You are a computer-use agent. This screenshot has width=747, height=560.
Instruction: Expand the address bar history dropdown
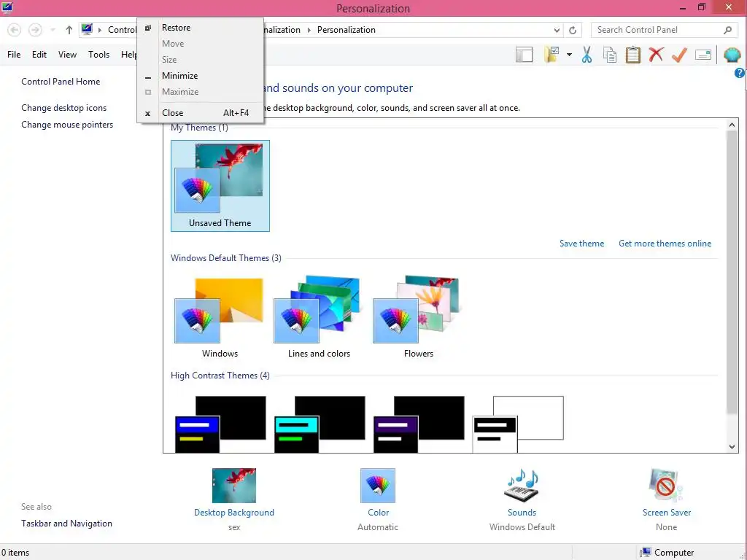[x=557, y=30]
